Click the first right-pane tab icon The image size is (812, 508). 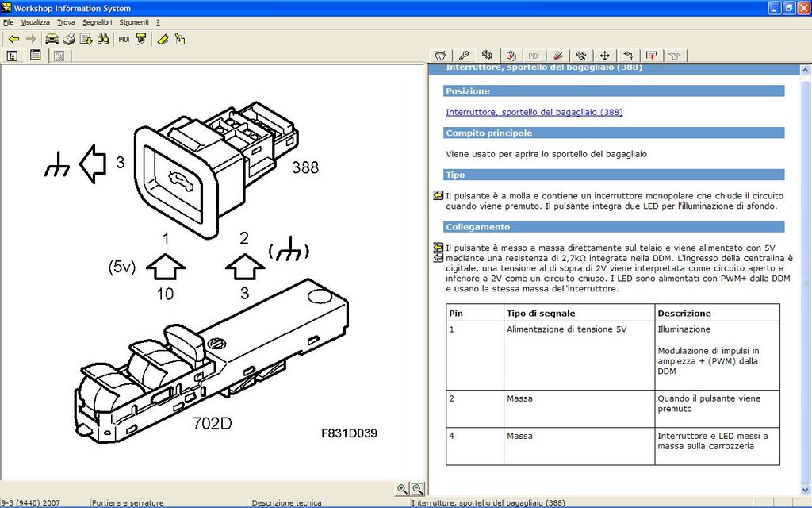tap(440, 56)
